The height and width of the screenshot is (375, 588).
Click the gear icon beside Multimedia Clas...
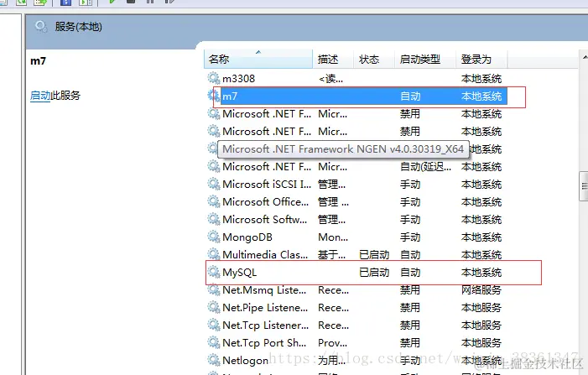[214, 255]
